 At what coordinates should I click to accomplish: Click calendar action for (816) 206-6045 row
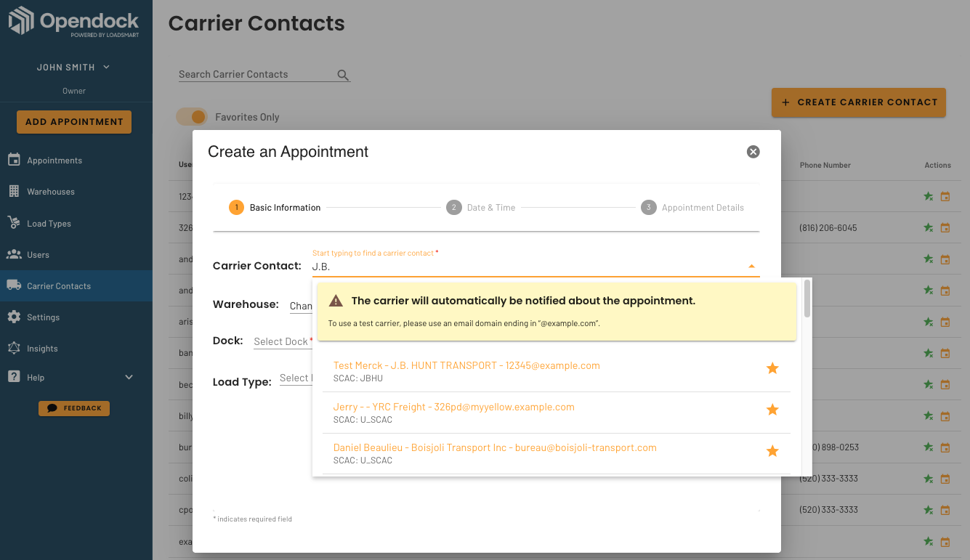pyautogui.click(x=945, y=227)
